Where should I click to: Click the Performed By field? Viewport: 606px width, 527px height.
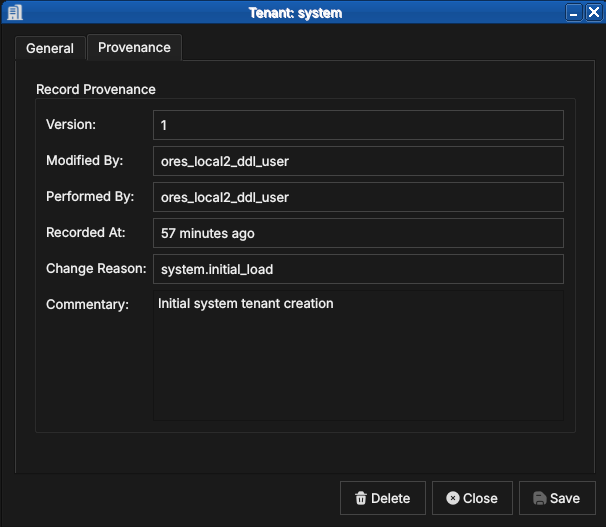(x=358, y=197)
